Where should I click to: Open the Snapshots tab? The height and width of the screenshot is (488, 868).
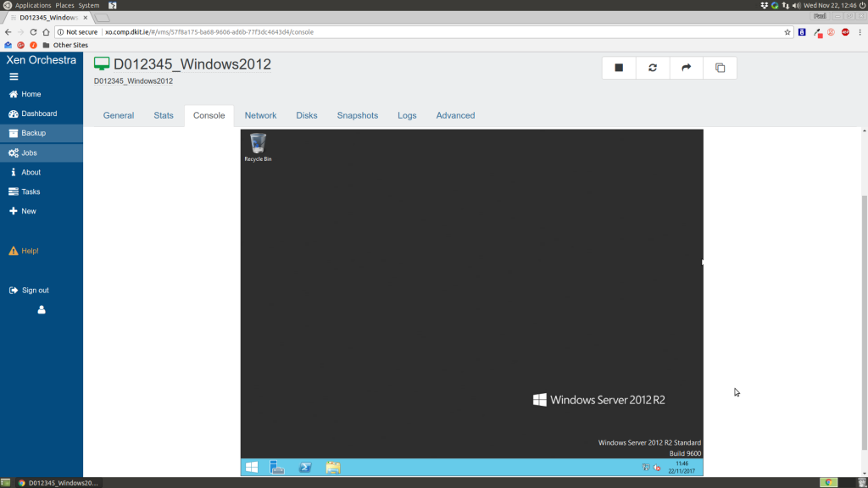click(358, 115)
